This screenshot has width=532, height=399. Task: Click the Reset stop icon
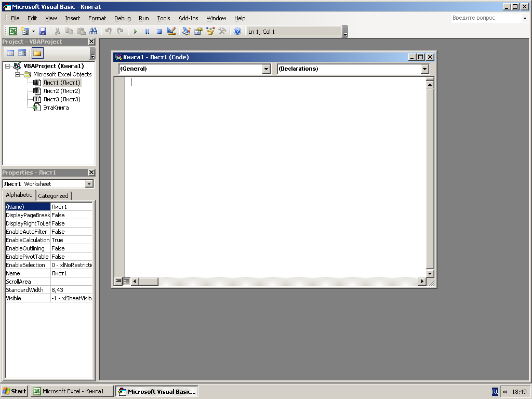click(159, 31)
